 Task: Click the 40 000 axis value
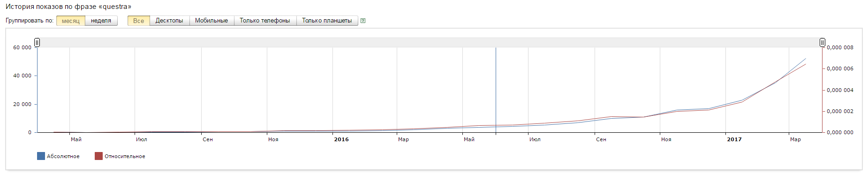pos(22,76)
